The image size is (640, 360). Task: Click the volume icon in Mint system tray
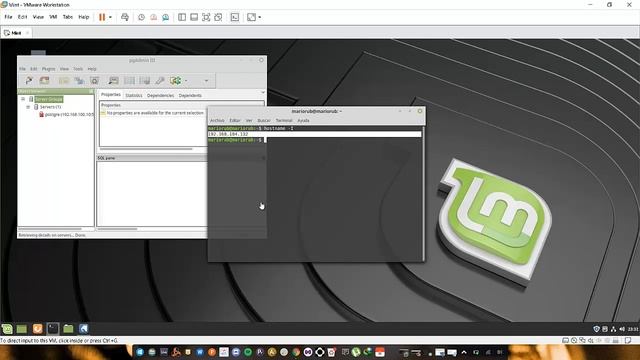(622, 329)
